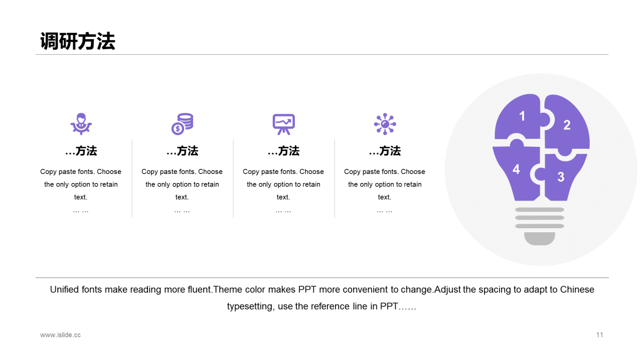Screen dimensions: 644x362
Task: Click the first …方法 heading
Action: [81, 151]
